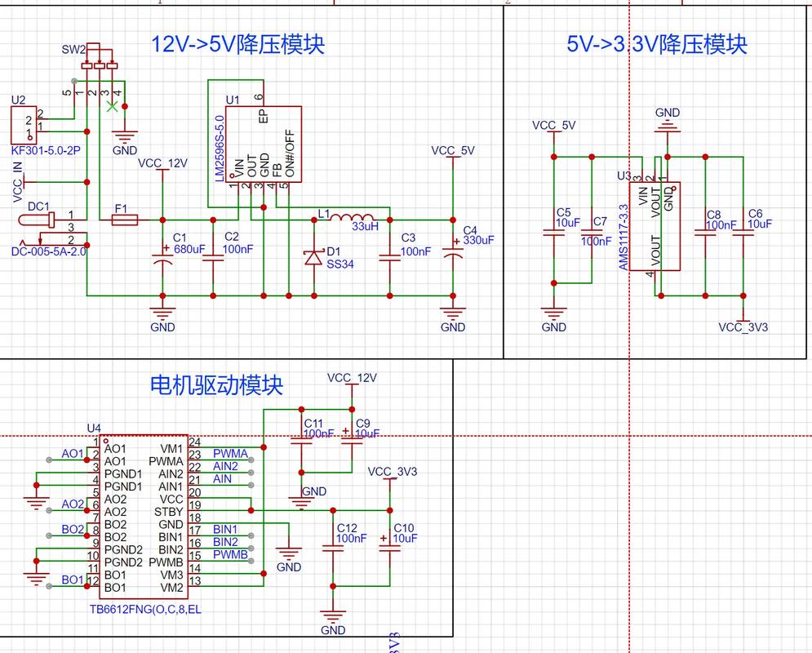The width and height of the screenshot is (812, 653).
Task: Click the fuse symbol F1
Action: (124, 218)
